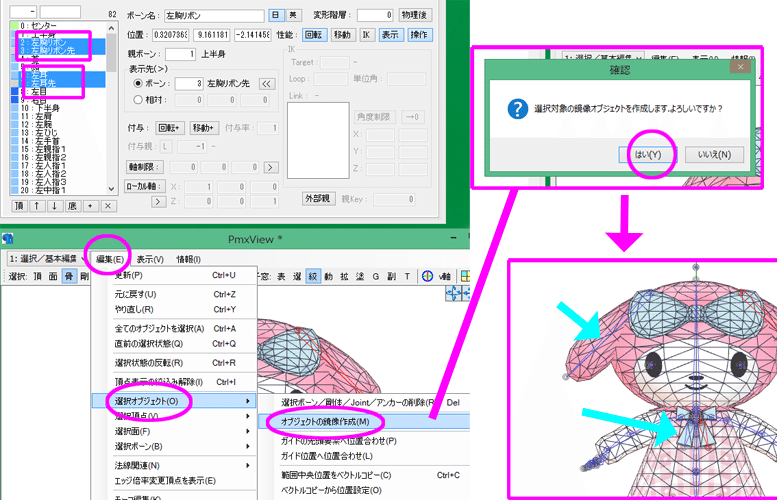Screen dimensions: 777x500
Task: Click the colored crosshair circle toolbar icon
Action: pos(428,277)
